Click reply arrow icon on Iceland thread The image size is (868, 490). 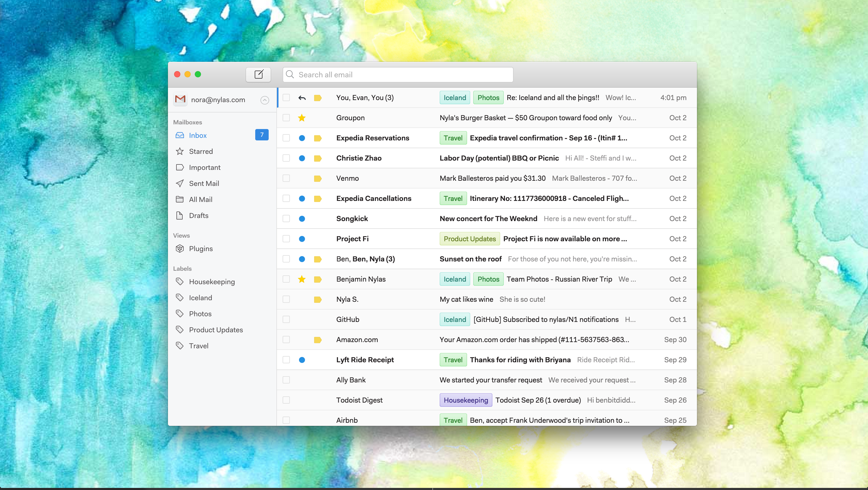(302, 98)
